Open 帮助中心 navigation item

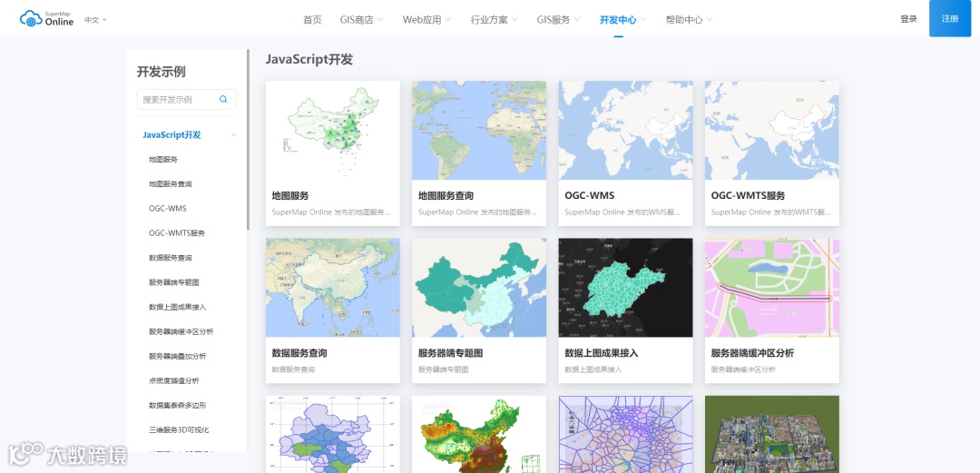coord(684,19)
